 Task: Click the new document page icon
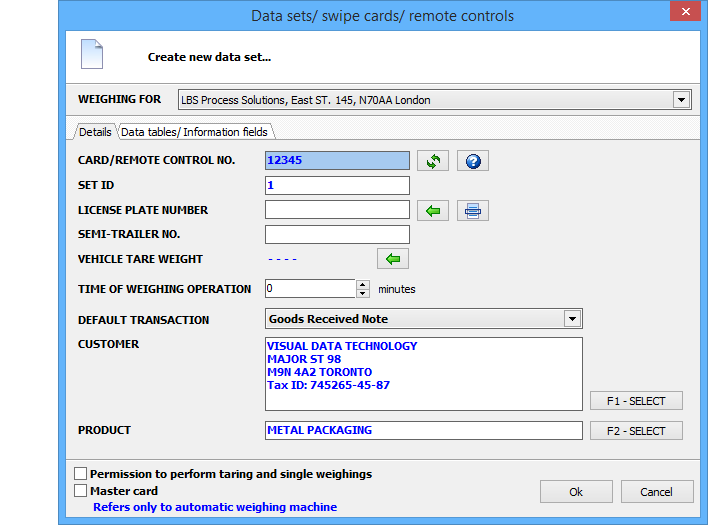(x=92, y=54)
